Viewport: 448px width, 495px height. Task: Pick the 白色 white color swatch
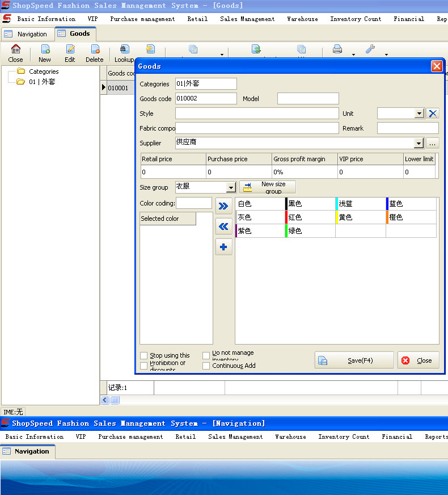pyautogui.click(x=260, y=204)
